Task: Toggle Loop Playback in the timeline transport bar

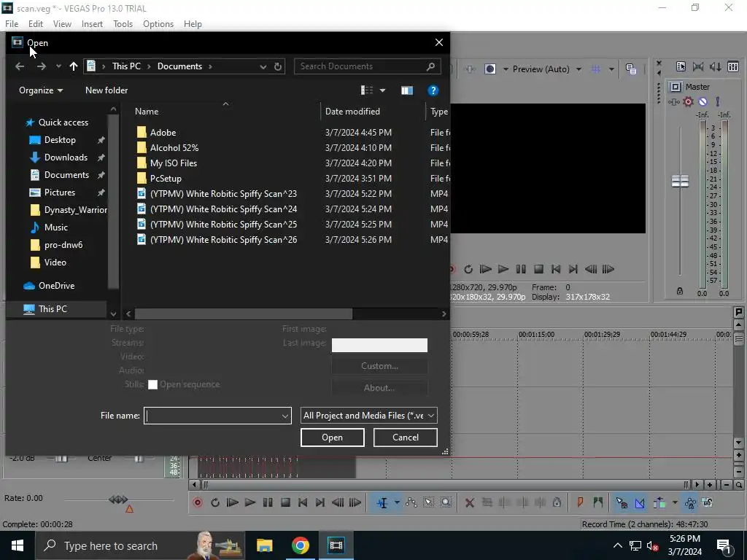Action: 215,502
